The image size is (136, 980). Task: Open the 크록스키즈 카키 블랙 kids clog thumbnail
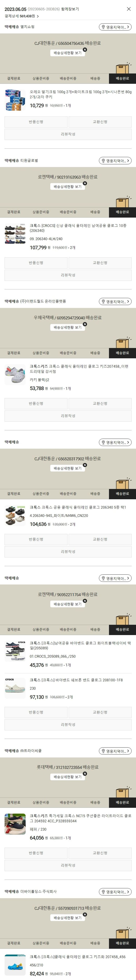tap(15, 375)
